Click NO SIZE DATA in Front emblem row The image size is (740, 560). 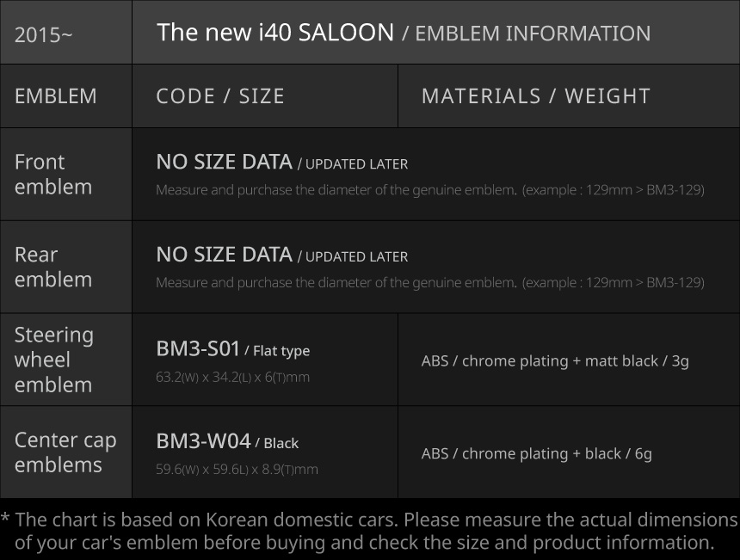224,162
